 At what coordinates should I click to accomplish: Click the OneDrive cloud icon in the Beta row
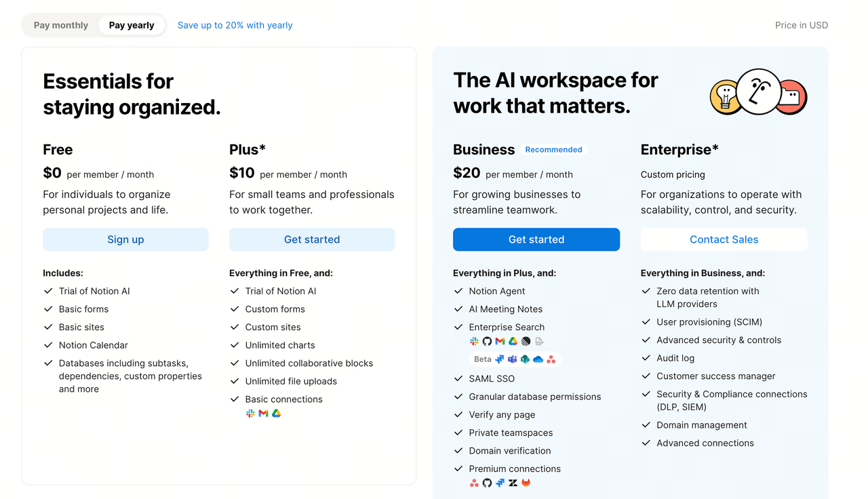(x=538, y=359)
